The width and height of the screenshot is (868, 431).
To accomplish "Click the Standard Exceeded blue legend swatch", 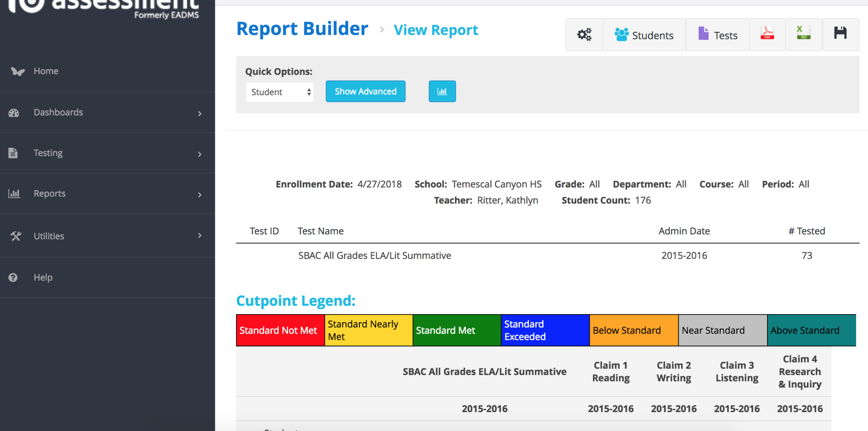I will [545, 330].
